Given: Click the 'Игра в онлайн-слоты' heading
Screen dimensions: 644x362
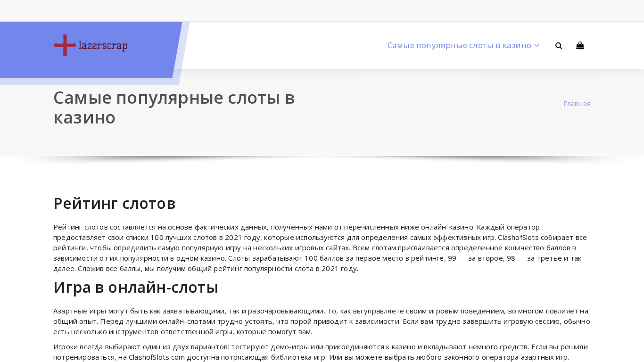Looking at the screenshot, I should pyautogui.click(x=136, y=287).
